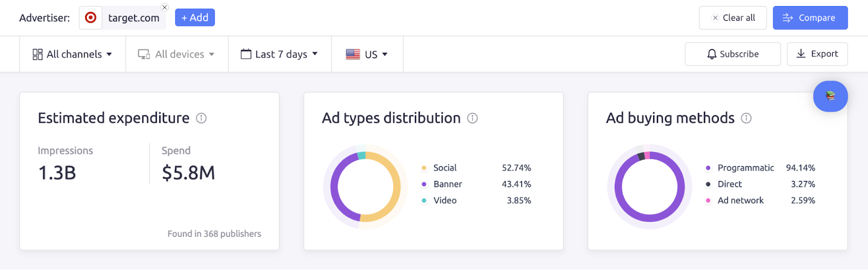
Task: Click the blue Compare button
Action: pyautogui.click(x=810, y=18)
